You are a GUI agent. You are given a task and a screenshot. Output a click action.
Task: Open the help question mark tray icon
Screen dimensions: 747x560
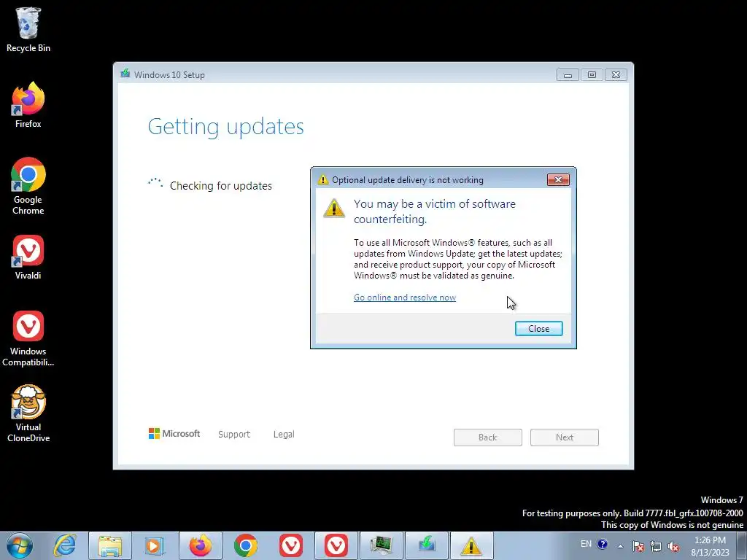602,544
